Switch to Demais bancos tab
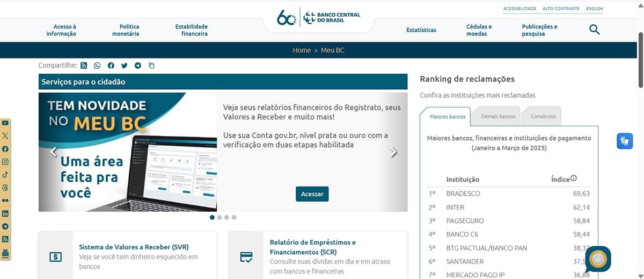The height and width of the screenshot is (279, 644). [x=497, y=116]
